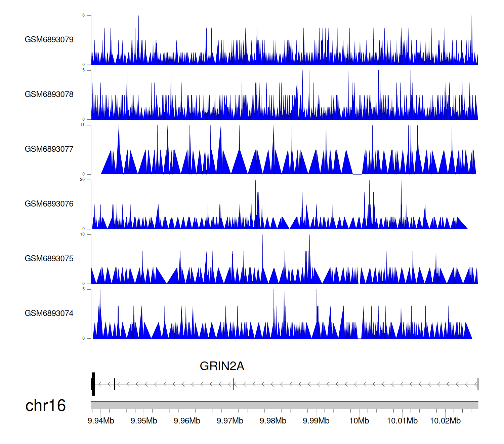Select the GSM6893076 track label
The image size is (504, 444).
point(49,204)
